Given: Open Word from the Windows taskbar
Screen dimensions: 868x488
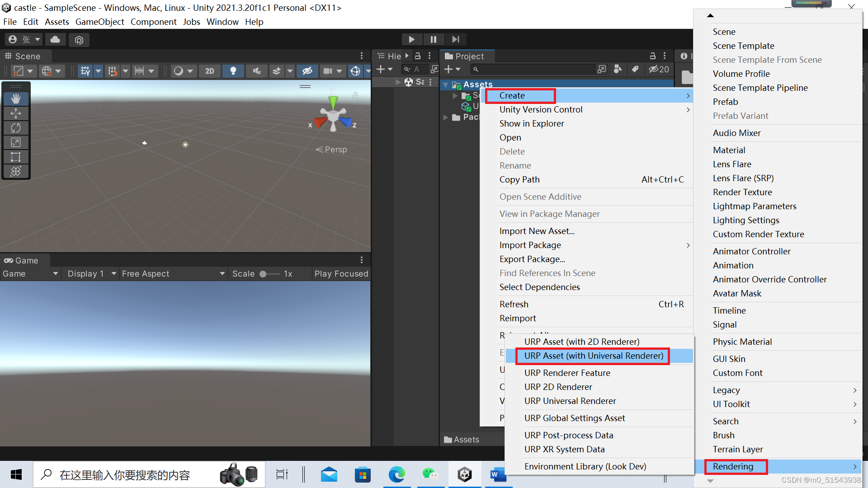Looking at the screenshot, I should 499,474.
